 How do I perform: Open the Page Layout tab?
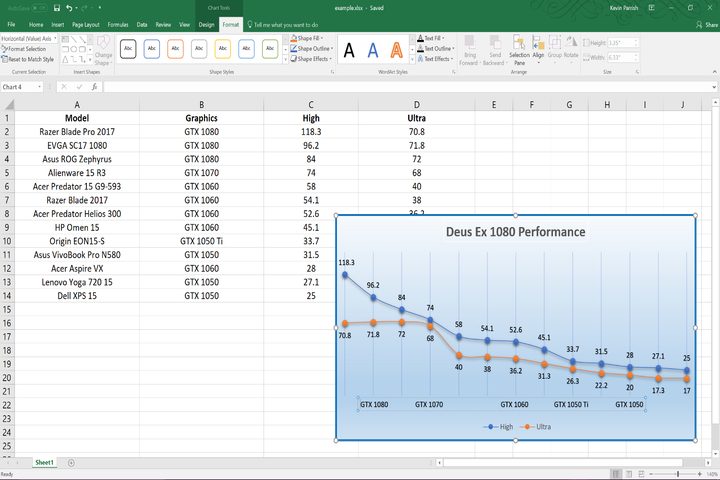(x=86, y=24)
